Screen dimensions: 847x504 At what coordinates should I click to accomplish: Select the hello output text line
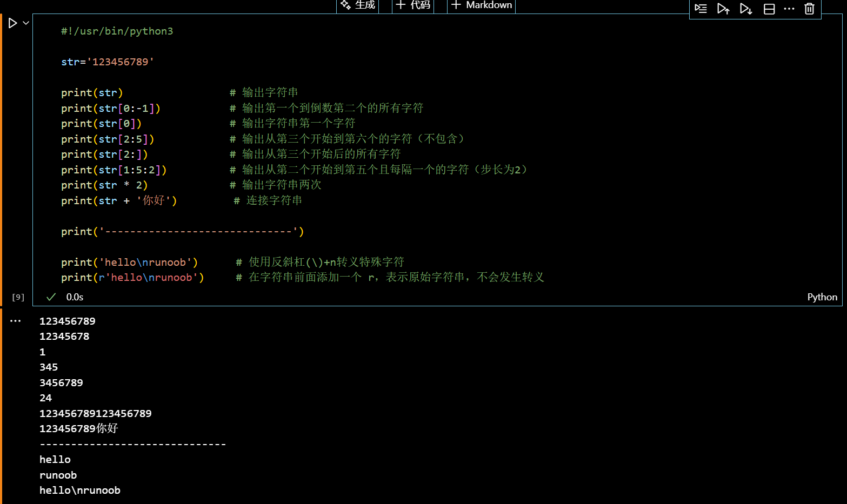55,459
